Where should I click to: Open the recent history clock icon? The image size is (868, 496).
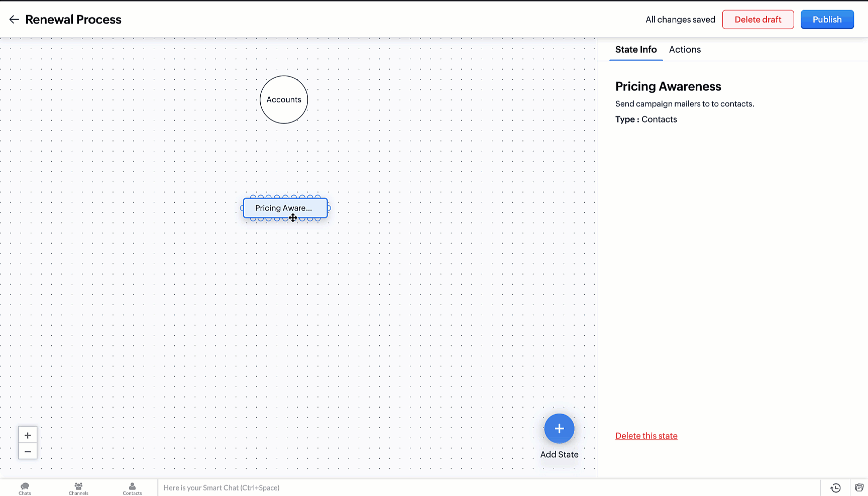pyautogui.click(x=835, y=488)
